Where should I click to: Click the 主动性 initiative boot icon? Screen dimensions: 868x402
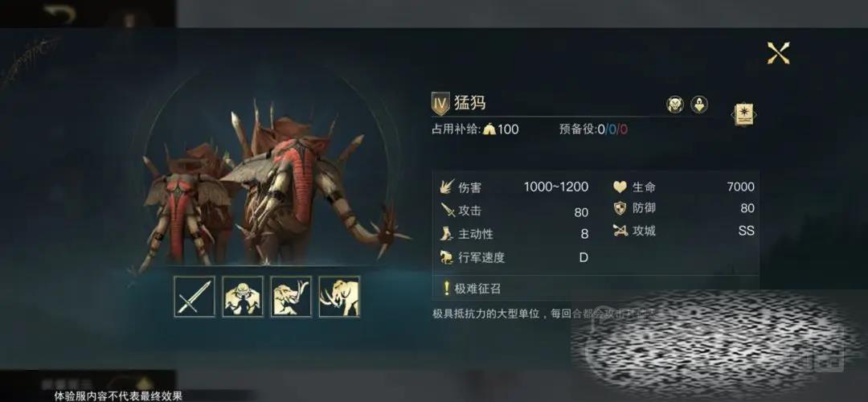tap(448, 234)
